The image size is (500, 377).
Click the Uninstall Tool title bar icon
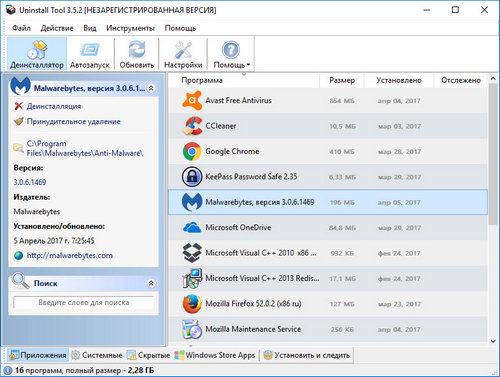tap(11, 10)
